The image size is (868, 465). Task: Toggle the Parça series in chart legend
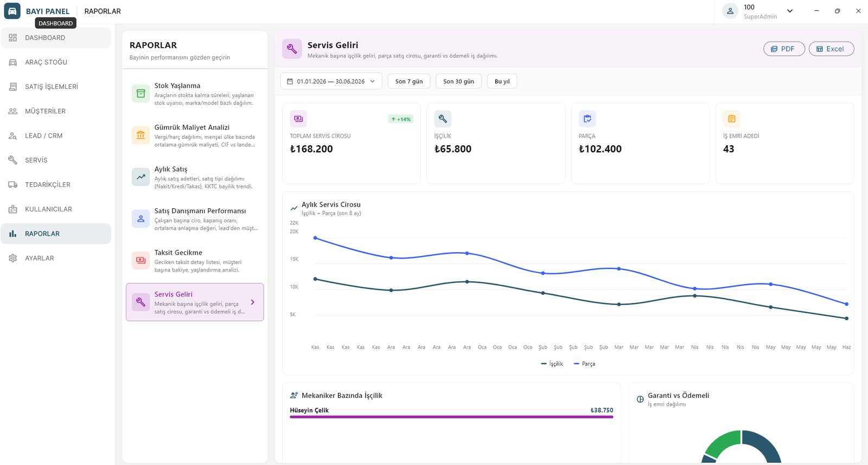point(584,364)
